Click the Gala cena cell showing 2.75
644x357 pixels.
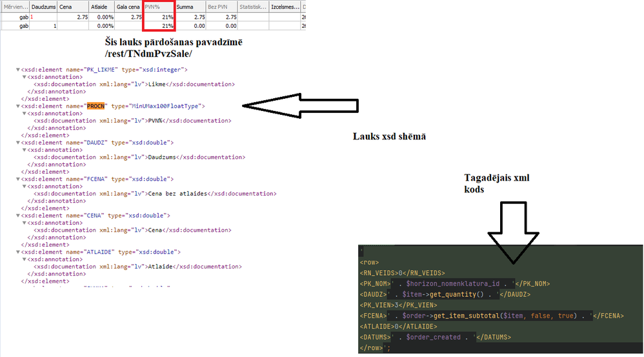pos(128,17)
